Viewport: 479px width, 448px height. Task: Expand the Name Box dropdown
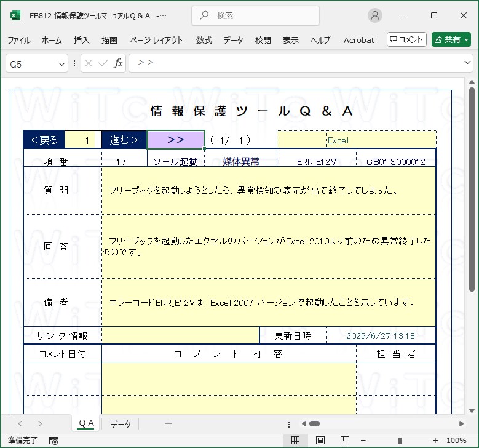(x=61, y=64)
